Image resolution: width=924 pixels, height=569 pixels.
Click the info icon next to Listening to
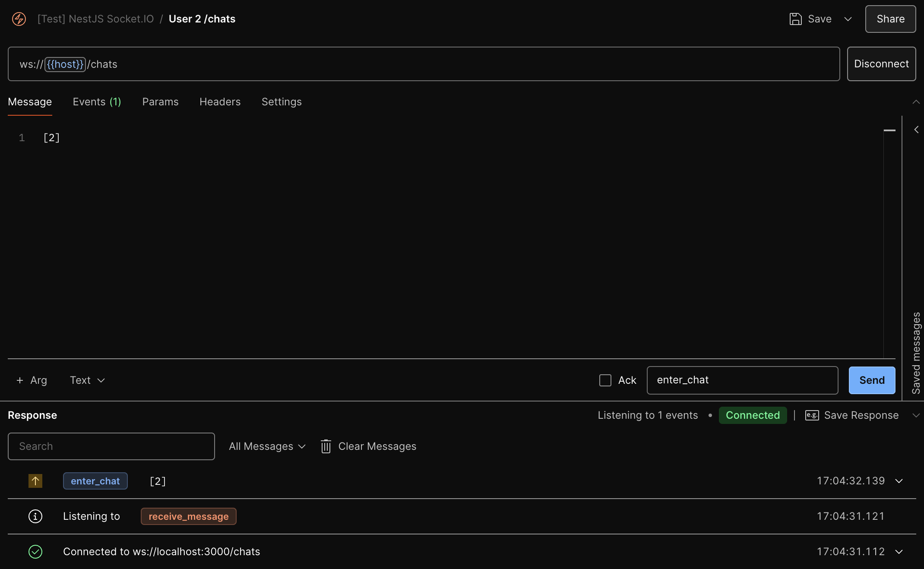coord(35,516)
